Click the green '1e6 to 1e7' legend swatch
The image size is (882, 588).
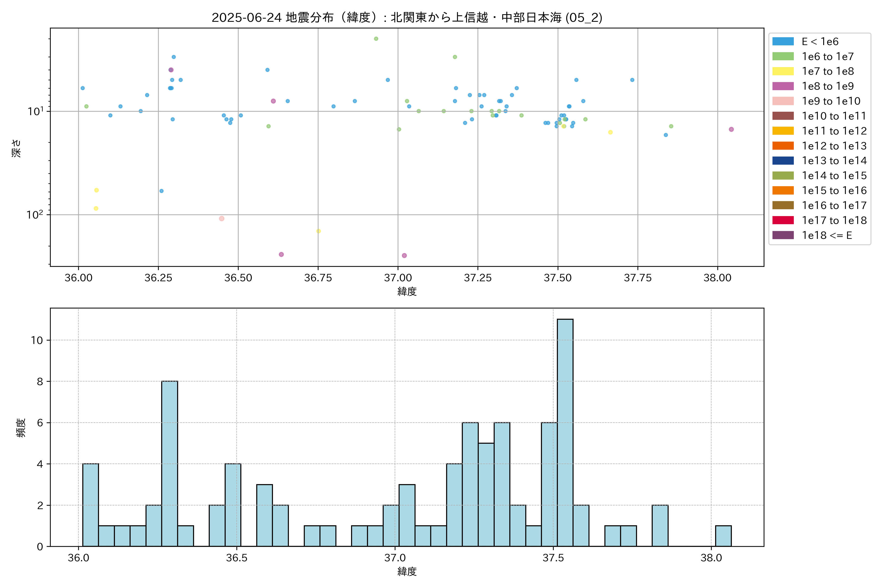(x=783, y=57)
